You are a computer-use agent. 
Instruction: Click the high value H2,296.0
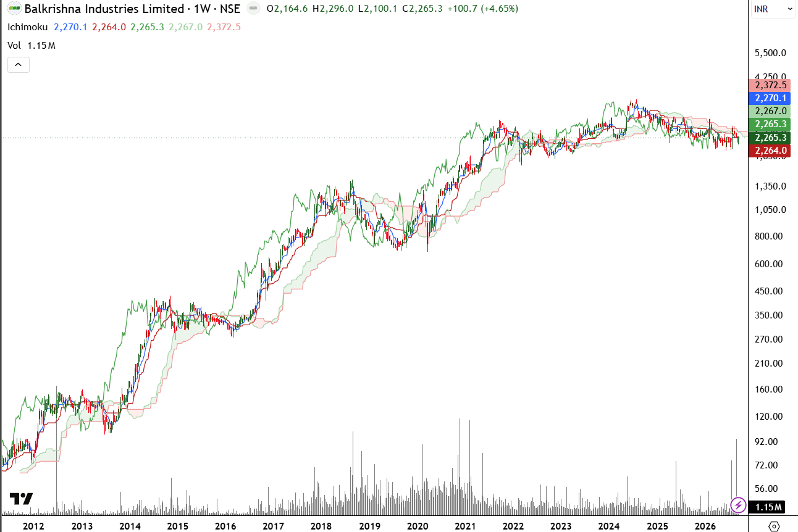pyautogui.click(x=333, y=9)
